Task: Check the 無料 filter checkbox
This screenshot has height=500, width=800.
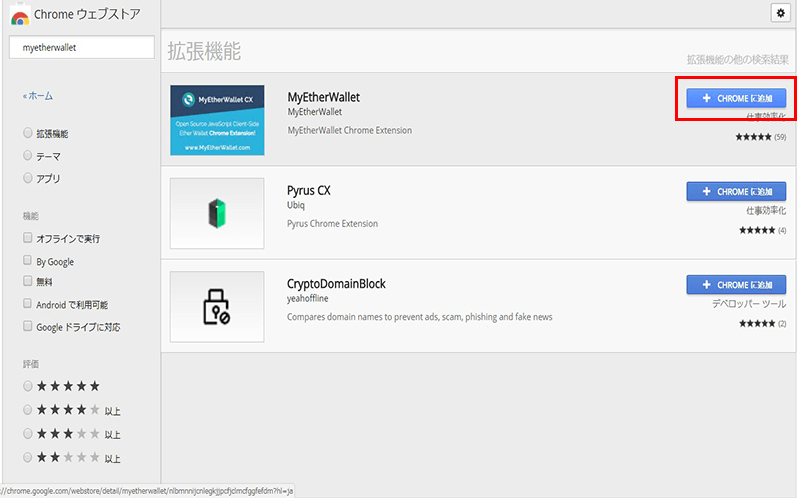Action: tap(28, 281)
